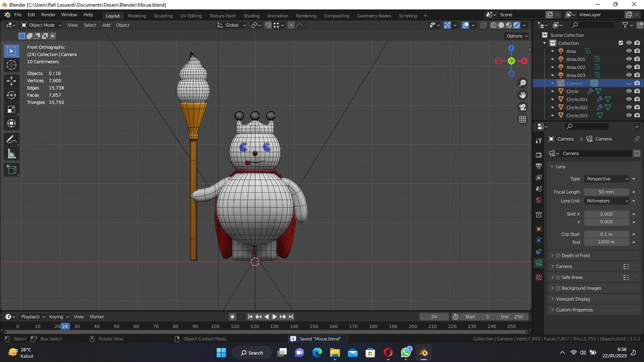The width and height of the screenshot is (644, 362).
Task: Open the Add menu in viewport header
Action: coord(106,25)
